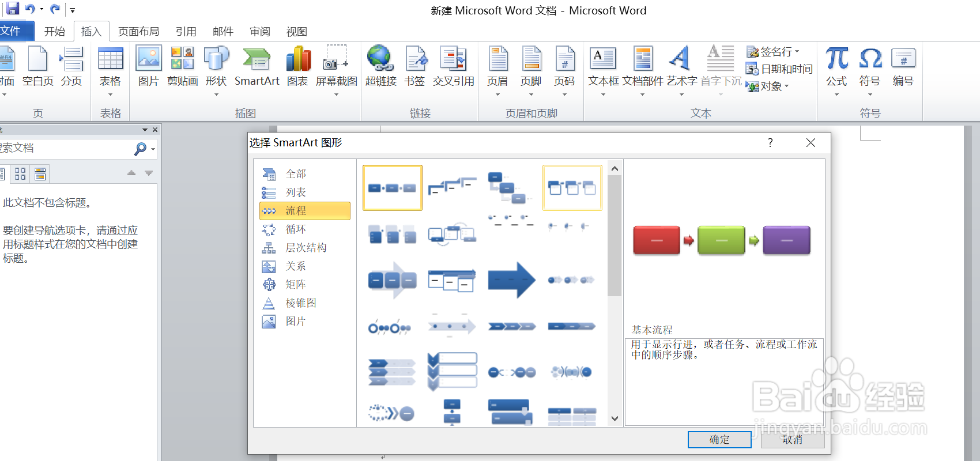Open Symbol (符号) menu

tap(870, 71)
